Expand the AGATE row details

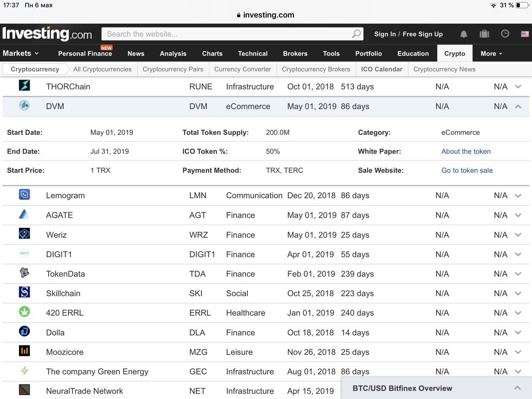[x=518, y=215]
